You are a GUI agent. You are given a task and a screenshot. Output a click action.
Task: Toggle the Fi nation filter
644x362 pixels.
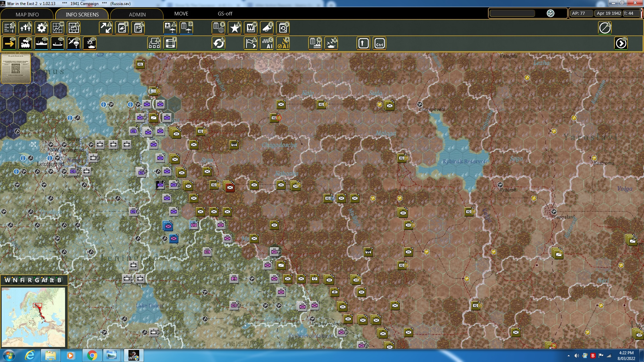pos(22,280)
